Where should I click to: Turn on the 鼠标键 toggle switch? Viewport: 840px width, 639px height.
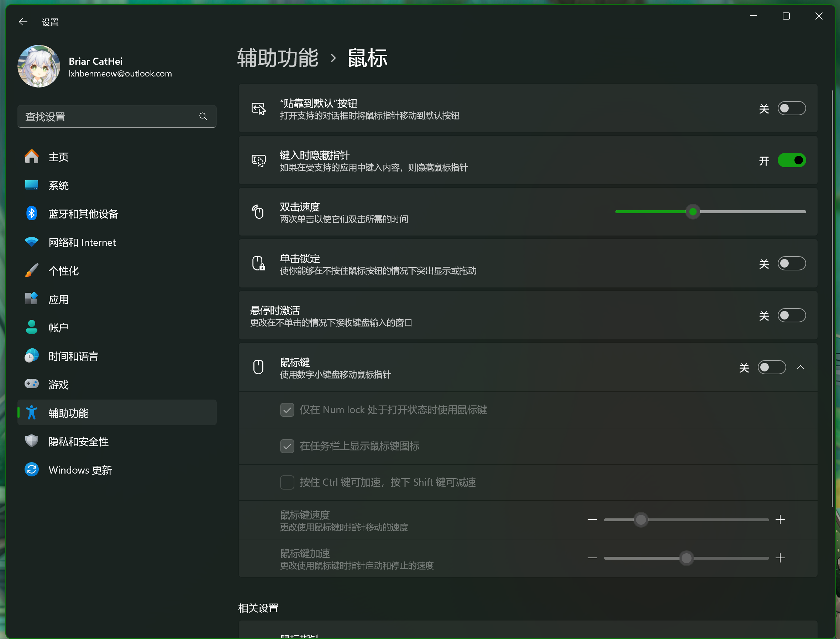click(772, 368)
